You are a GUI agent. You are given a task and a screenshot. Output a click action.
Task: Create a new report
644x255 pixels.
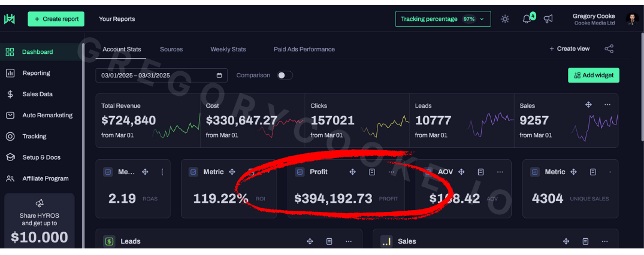click(x=56, y=19)
